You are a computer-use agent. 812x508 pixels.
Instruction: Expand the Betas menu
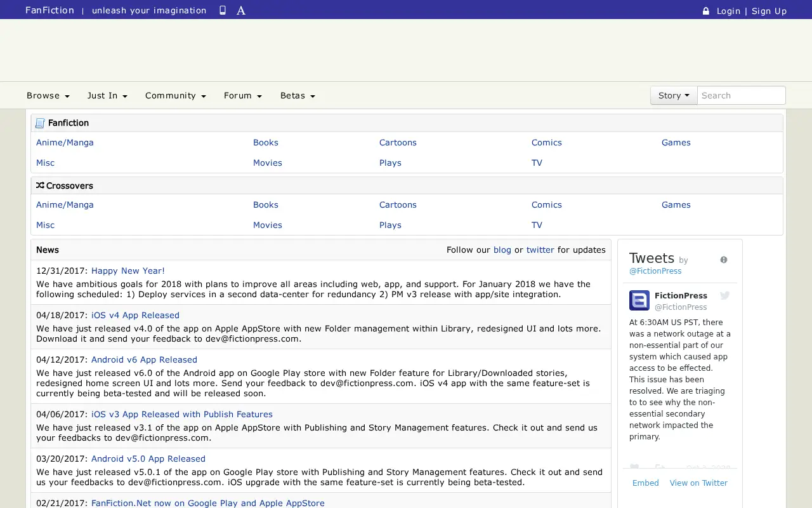coord(298,96)
